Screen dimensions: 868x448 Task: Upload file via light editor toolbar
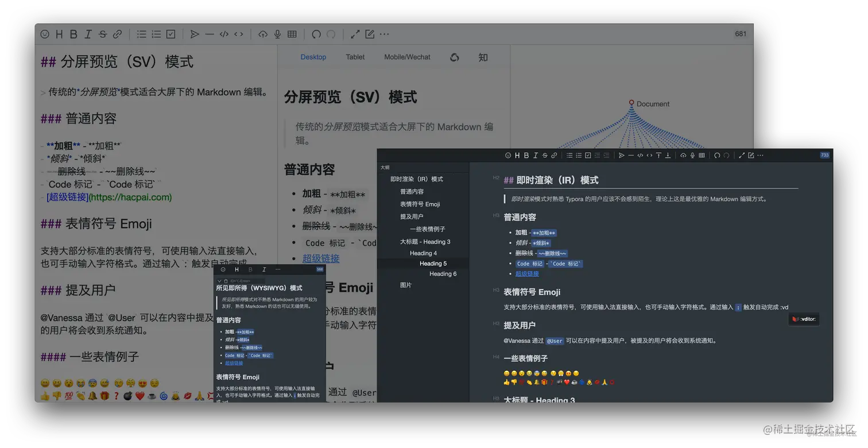[263, 34]
